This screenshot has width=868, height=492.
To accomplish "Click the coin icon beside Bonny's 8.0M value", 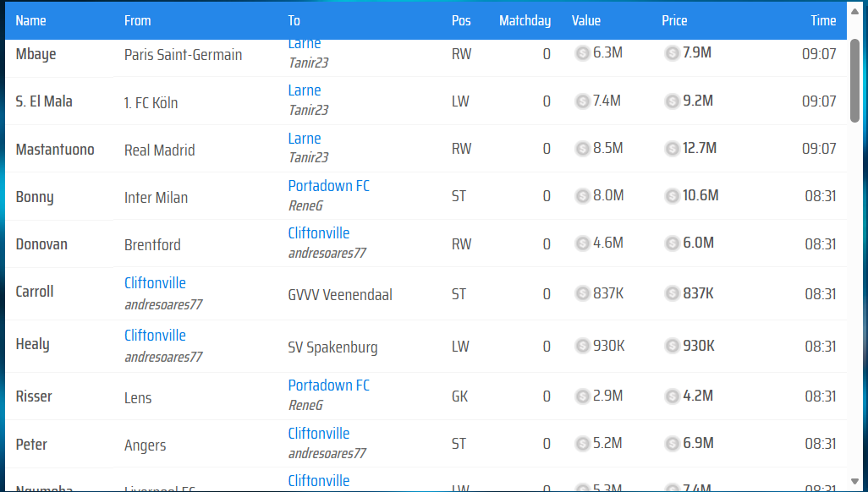I will [x=583, y=196].
